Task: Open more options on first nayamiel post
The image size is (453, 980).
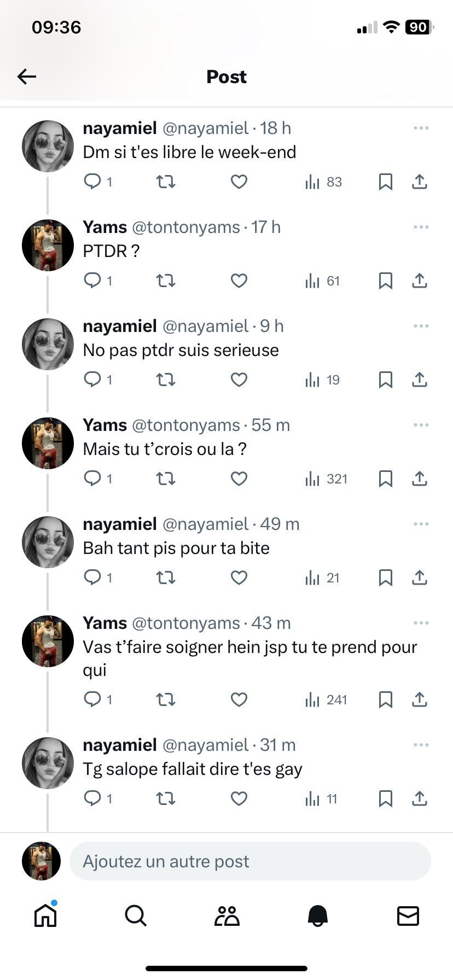Action: 421,128
